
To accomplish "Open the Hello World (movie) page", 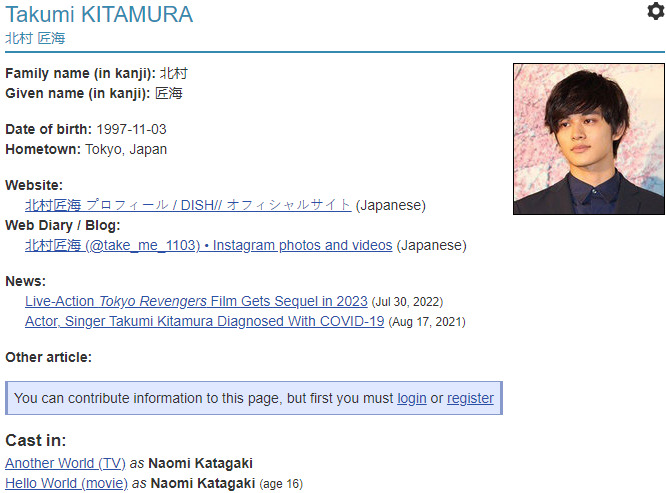I will (x=66, y=483).
